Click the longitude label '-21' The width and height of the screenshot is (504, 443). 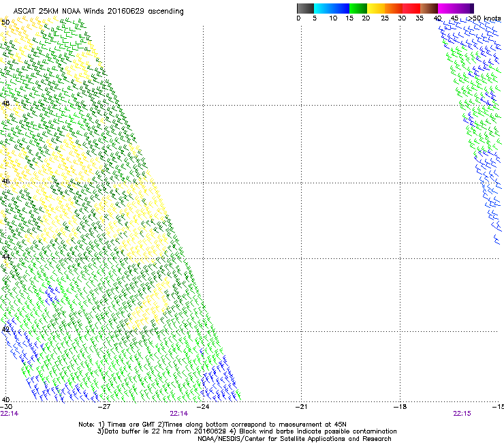click(301, 407)
